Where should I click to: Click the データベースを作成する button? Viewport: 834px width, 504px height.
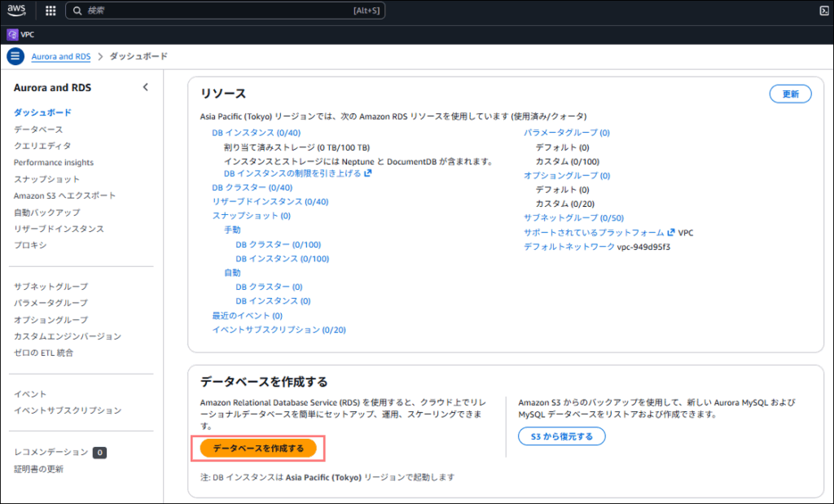pyautogui.click(x=258, y=448)
